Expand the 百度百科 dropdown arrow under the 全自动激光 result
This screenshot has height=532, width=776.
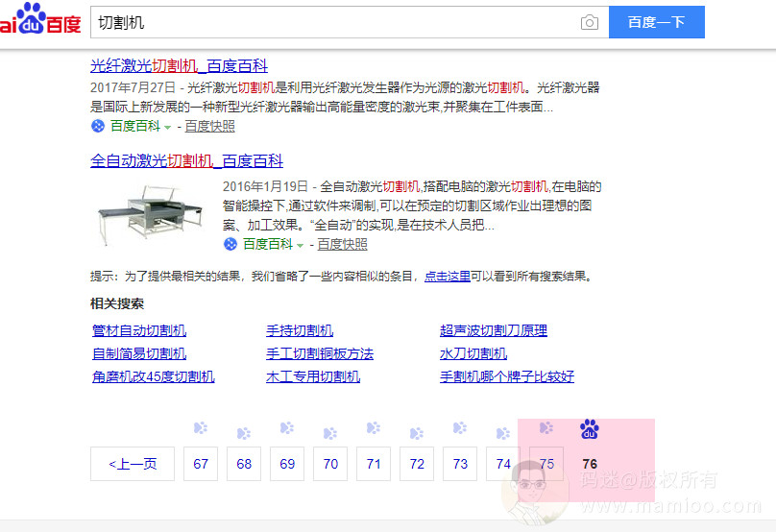coord(300,246)
